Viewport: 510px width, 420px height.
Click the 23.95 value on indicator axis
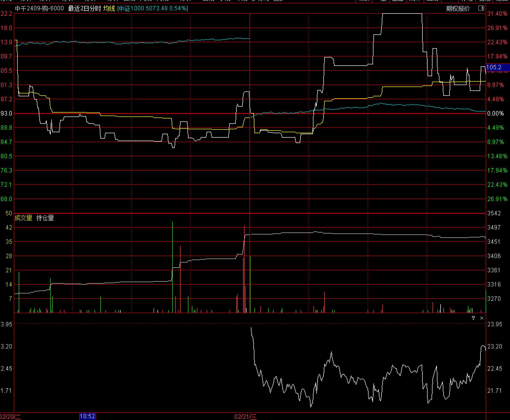pyautogui.click(x=495, y=324)
